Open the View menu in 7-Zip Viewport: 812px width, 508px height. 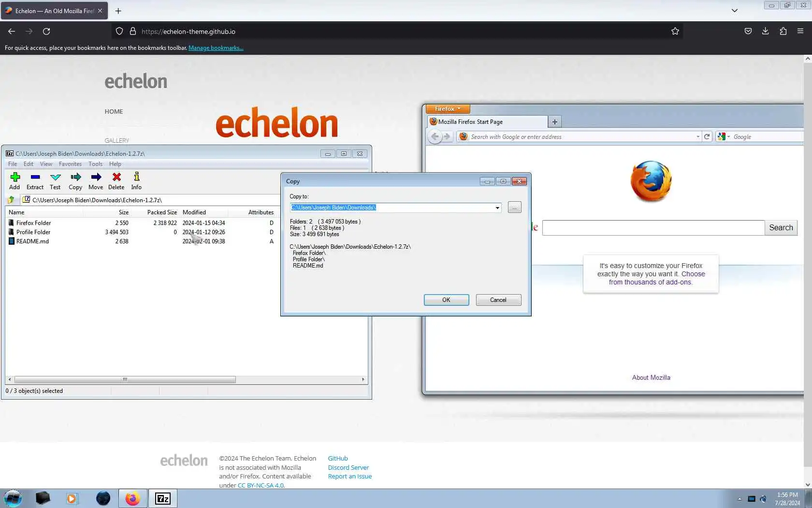pyautogui.click(x=46, y=164)
